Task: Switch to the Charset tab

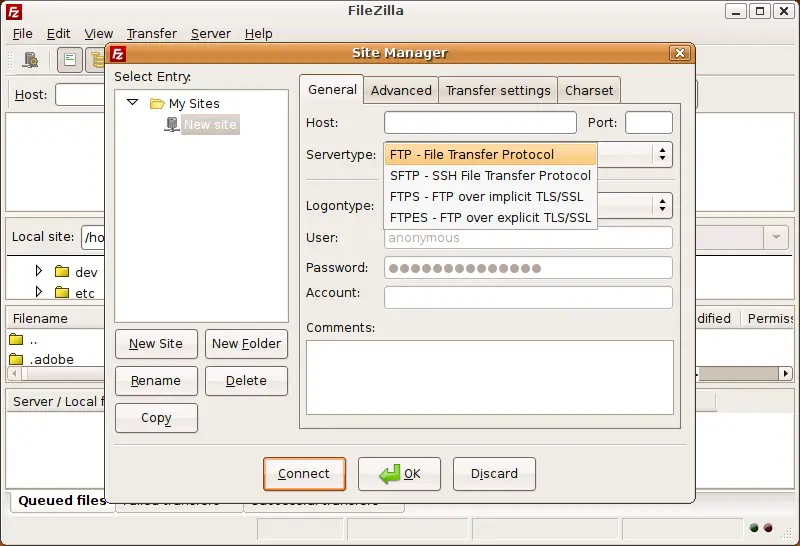Action: click(x=589, y=90)
